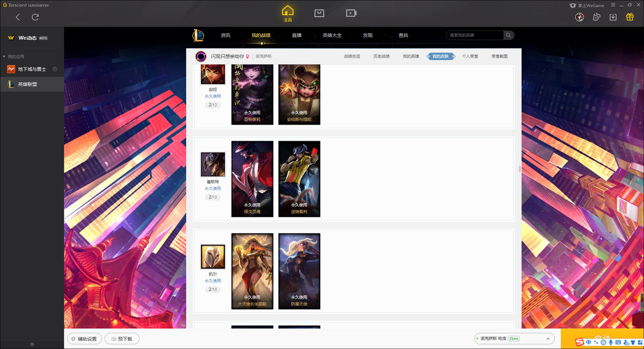This screenshot has height=349, width=644.
Task: Switch to 历史战绩 sub-tab
Action: (x=382, y=56)
